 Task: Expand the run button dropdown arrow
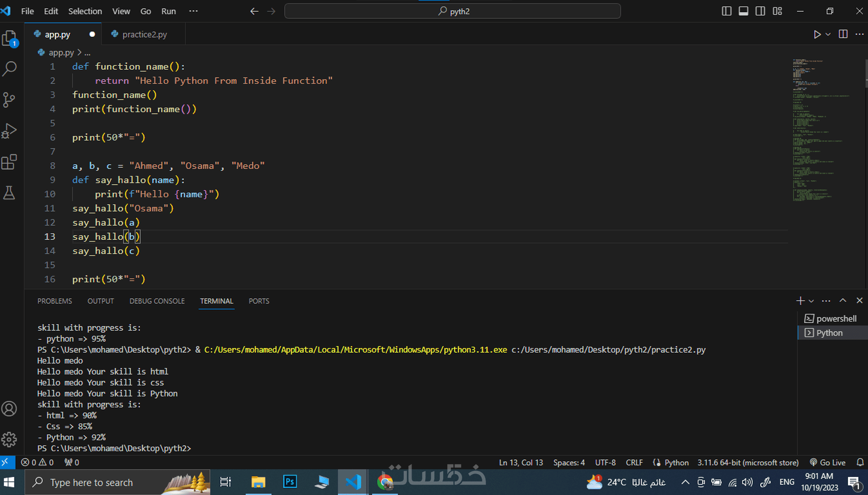point(828,34)
